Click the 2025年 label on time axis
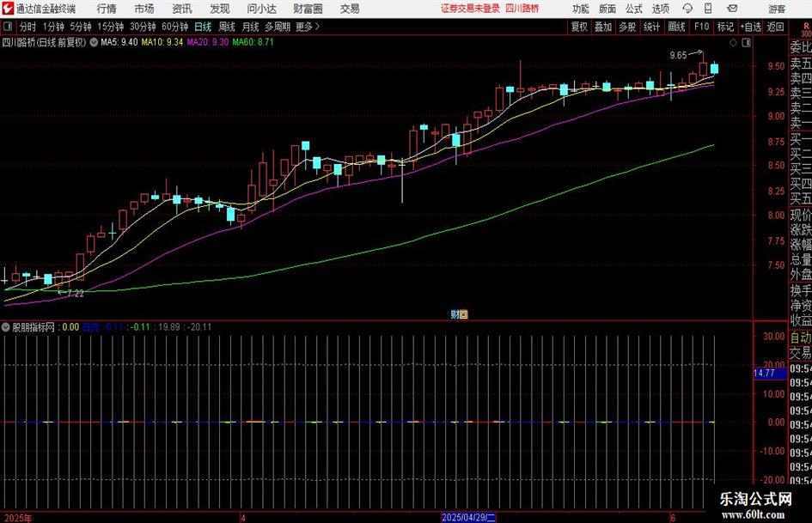 tap(17, 518)
